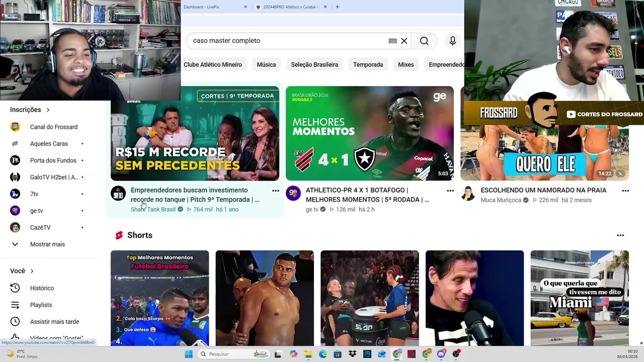This screenshot has height=362, width=644.
Task: Click the Windows Start button
Action: (x=189, y=354)
